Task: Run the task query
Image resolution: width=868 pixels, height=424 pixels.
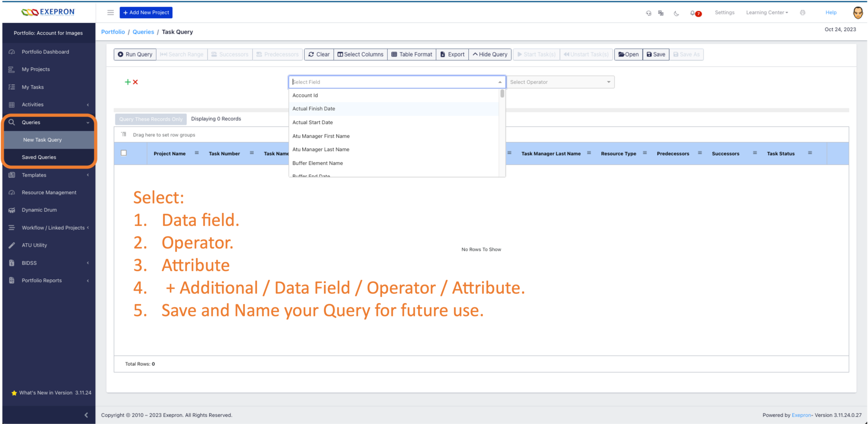Action: (x=134, y=54)
